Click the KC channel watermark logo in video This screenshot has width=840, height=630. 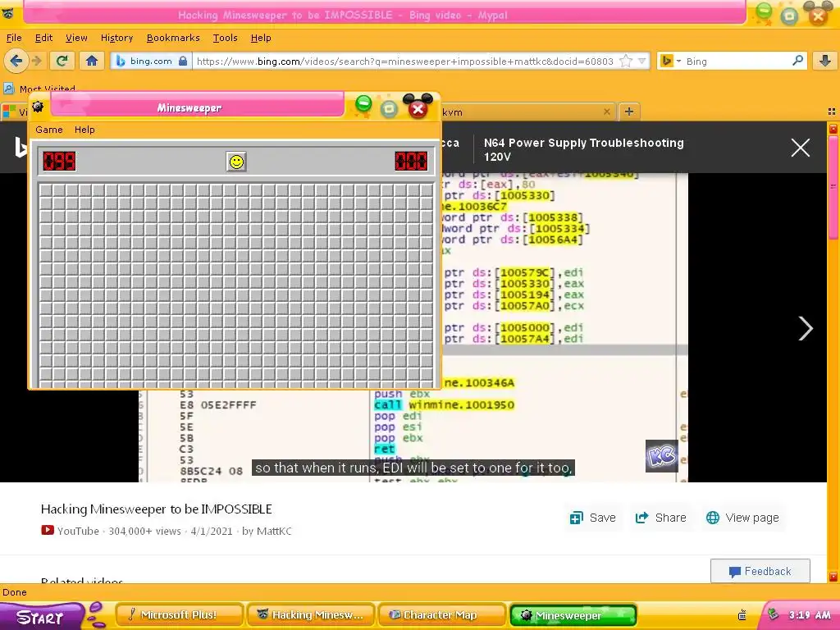click(x=662, y=456)
